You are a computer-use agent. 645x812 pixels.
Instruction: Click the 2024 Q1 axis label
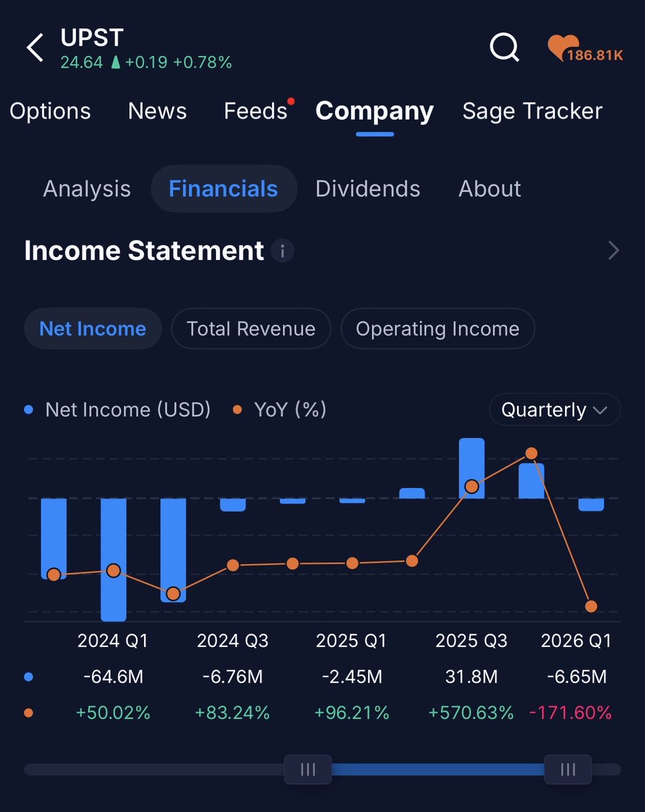[x=112, y=641]
